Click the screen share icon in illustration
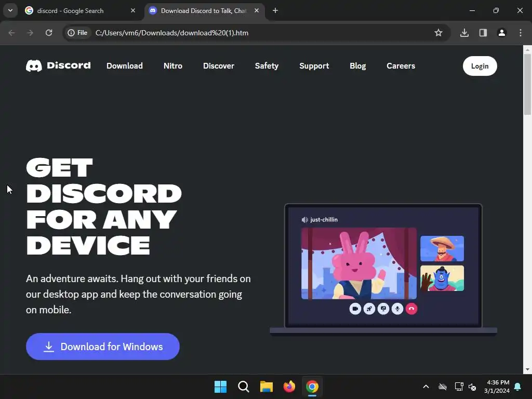The height and width of the screenshot is (399, 532). [x=383, y=309]
